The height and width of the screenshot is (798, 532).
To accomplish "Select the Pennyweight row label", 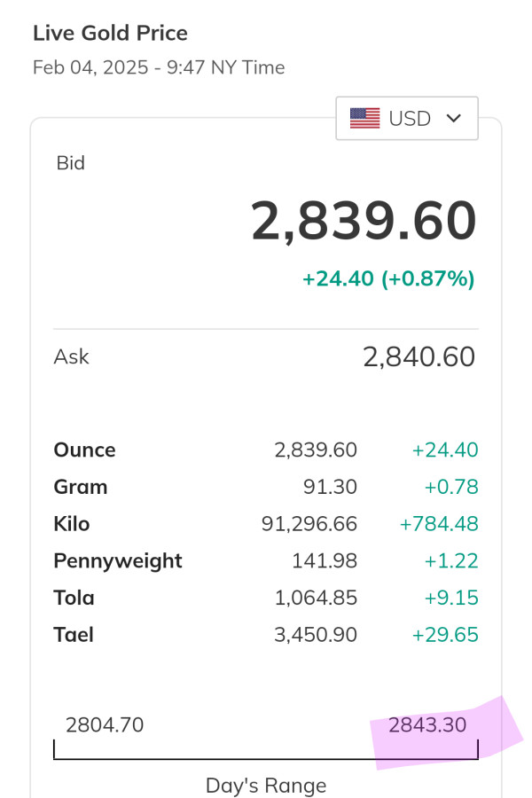I will 118,560.
